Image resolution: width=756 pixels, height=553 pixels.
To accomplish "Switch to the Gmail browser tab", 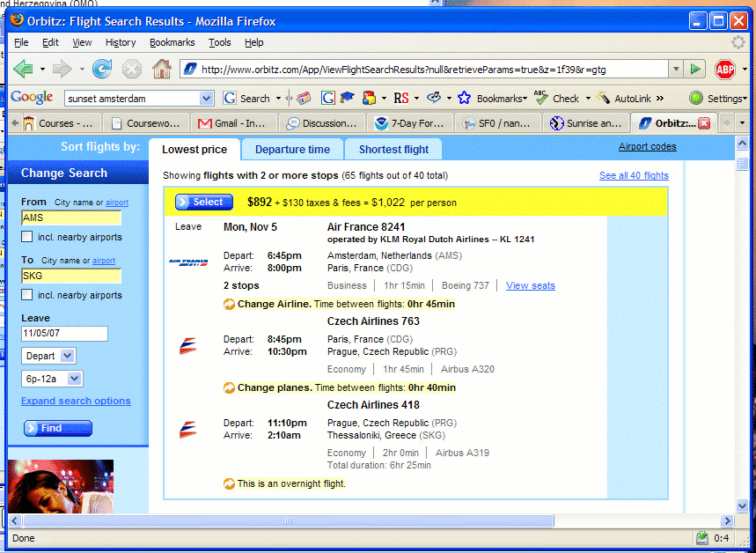I will 233,123.
